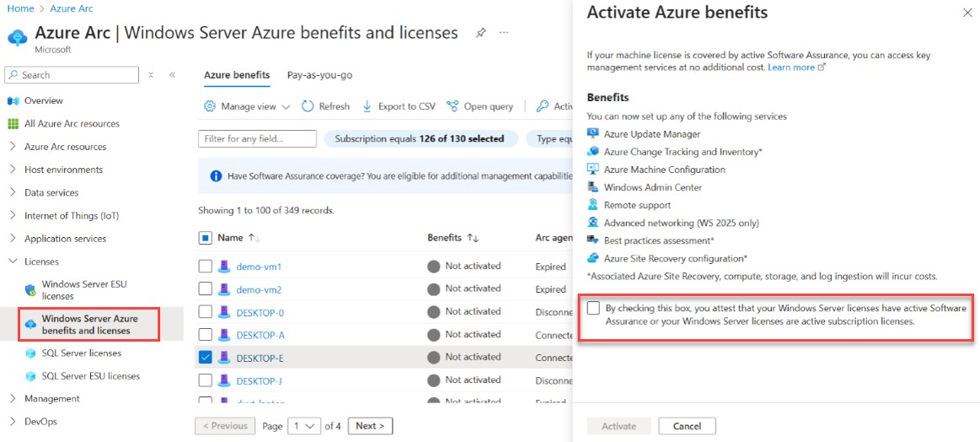This screenshot has width=980, height=442.
Task: Expand Application services section
Action: (x=13, y=239)
